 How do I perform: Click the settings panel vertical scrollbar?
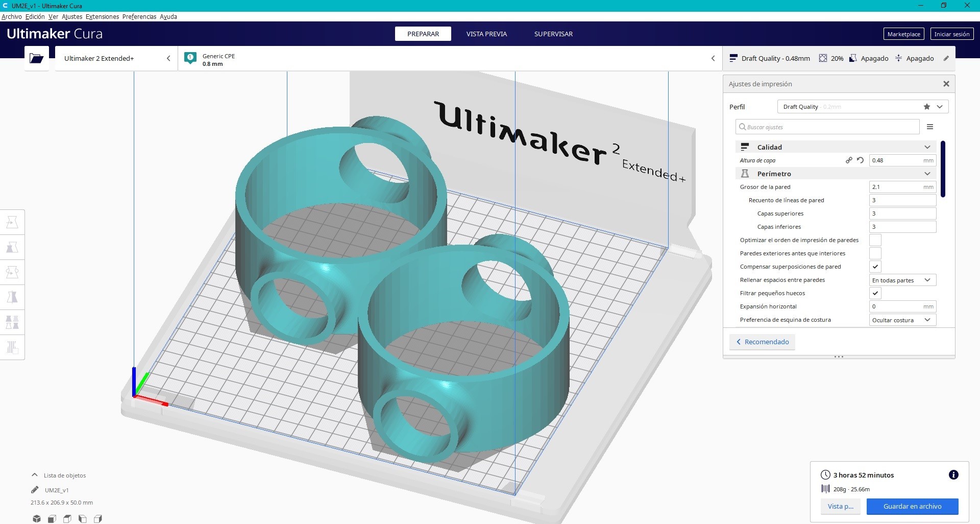click(x=943, y=169)
